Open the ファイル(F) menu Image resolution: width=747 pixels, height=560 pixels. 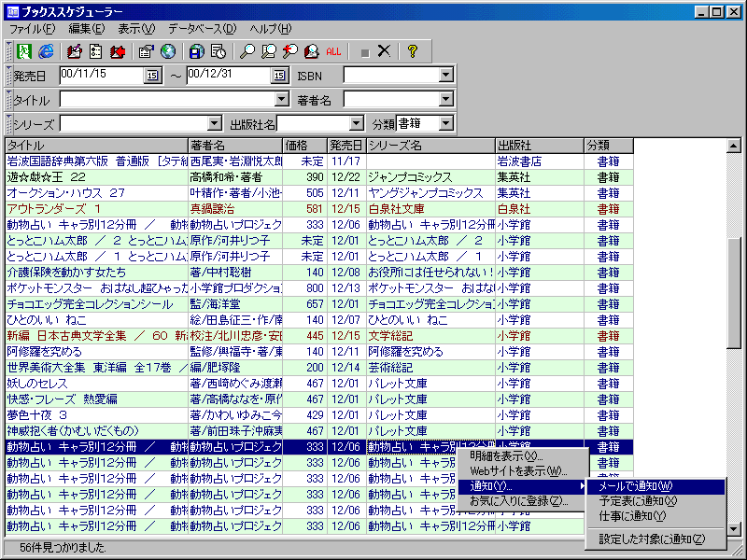(x=33, y=29)
